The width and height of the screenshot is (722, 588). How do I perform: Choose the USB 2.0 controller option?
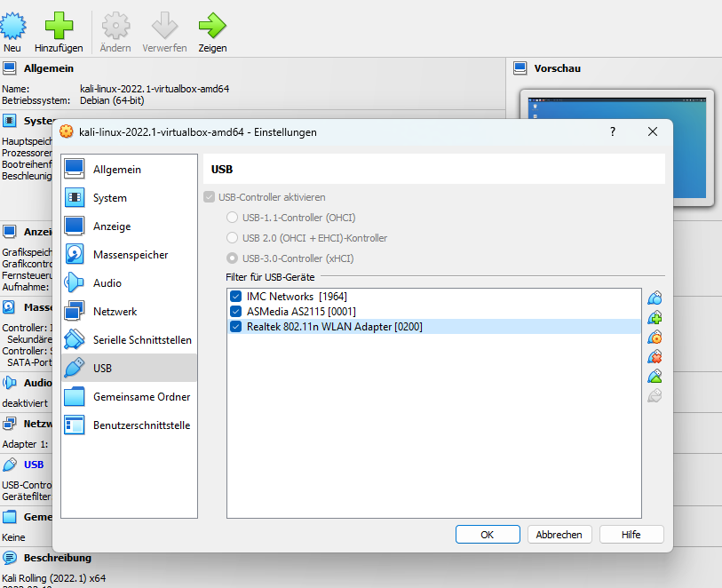[232, 236]
